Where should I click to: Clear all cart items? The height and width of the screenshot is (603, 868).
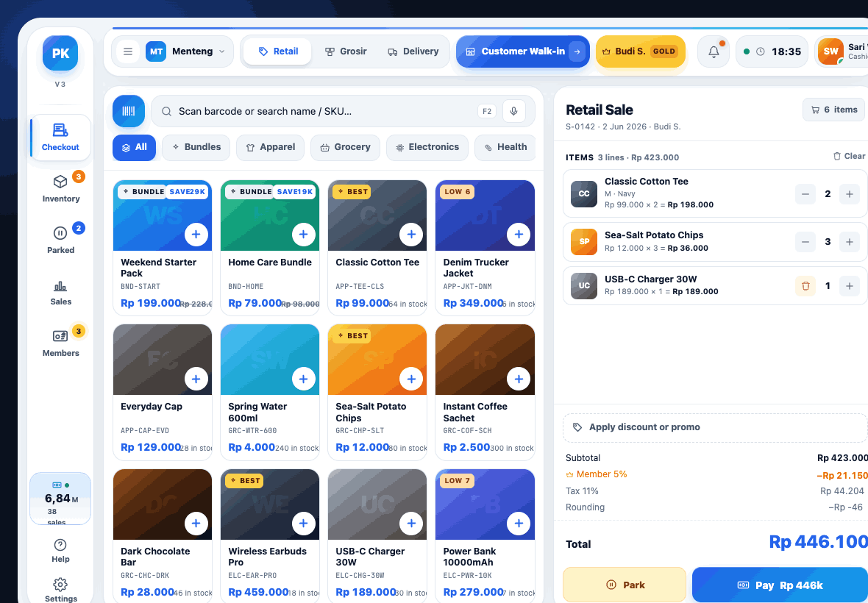click(849, 157)
